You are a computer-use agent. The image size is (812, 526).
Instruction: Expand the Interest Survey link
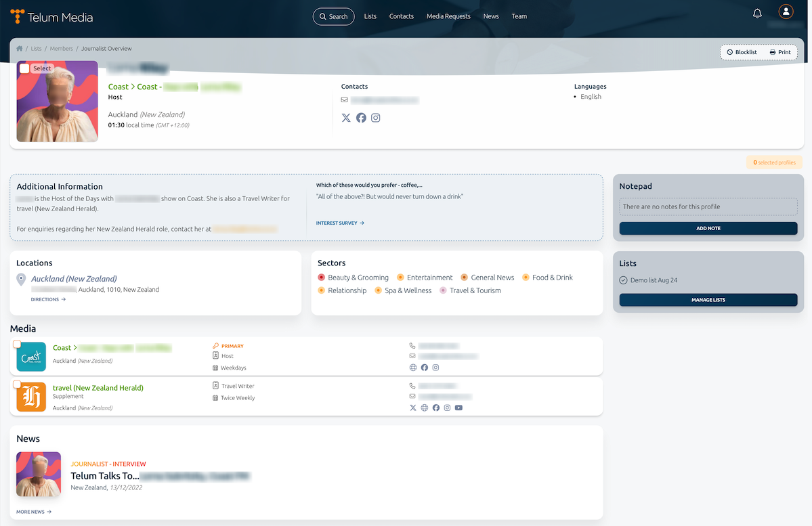(340, 223)
